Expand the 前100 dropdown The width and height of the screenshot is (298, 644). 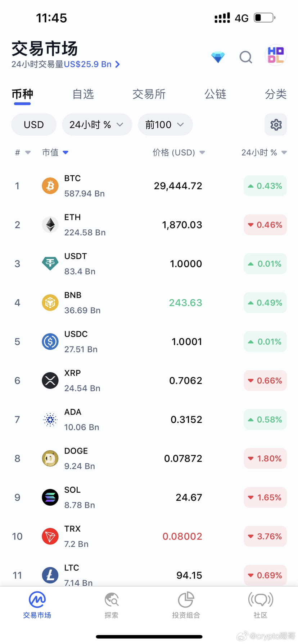coord(165,125)
